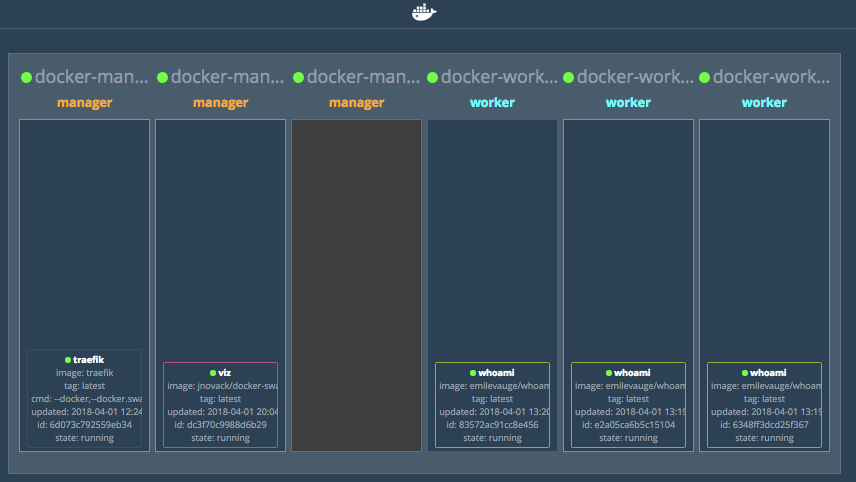
Task: Click node status dot above the traefik column
Action: [26, 78]
